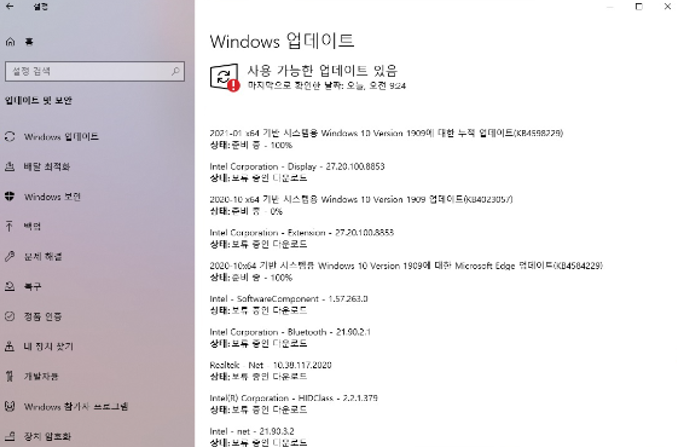
Task: Click update status icon with red alert
Action: 224,78
